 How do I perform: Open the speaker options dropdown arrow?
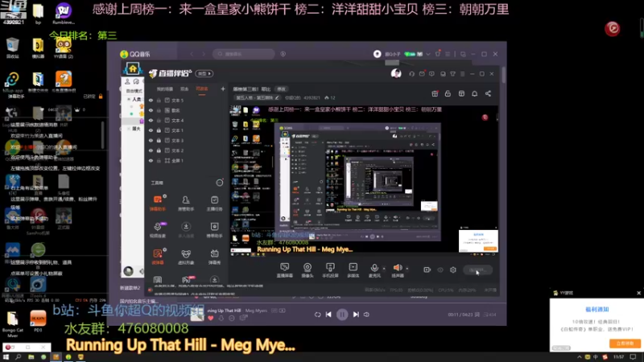point(407,269)
